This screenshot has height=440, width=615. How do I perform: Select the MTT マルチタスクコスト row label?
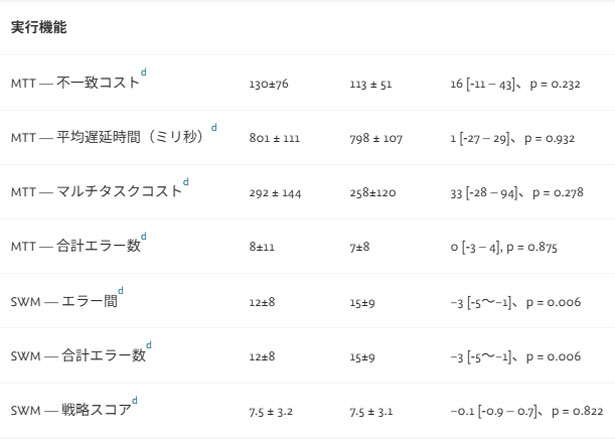point(96,192)
